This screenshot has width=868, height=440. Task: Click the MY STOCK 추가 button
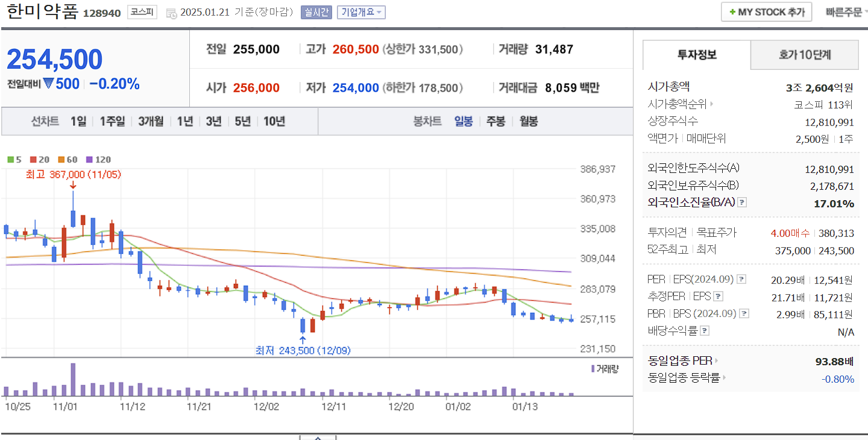point(766,11)
